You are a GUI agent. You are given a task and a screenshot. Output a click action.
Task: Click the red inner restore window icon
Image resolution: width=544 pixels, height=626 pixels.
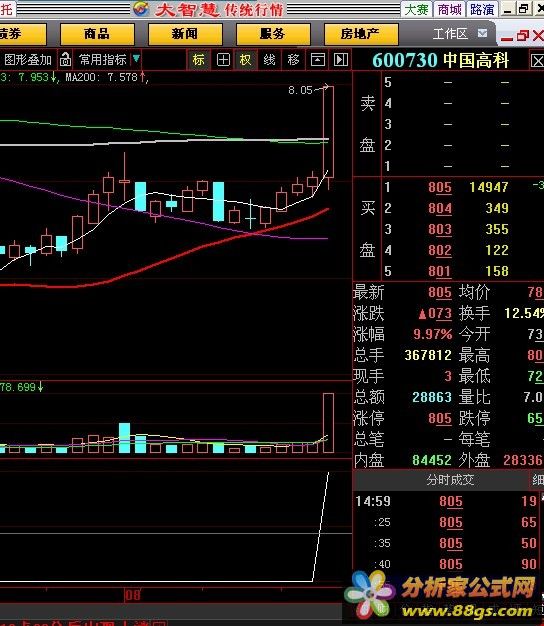click(x=522, y=36)
